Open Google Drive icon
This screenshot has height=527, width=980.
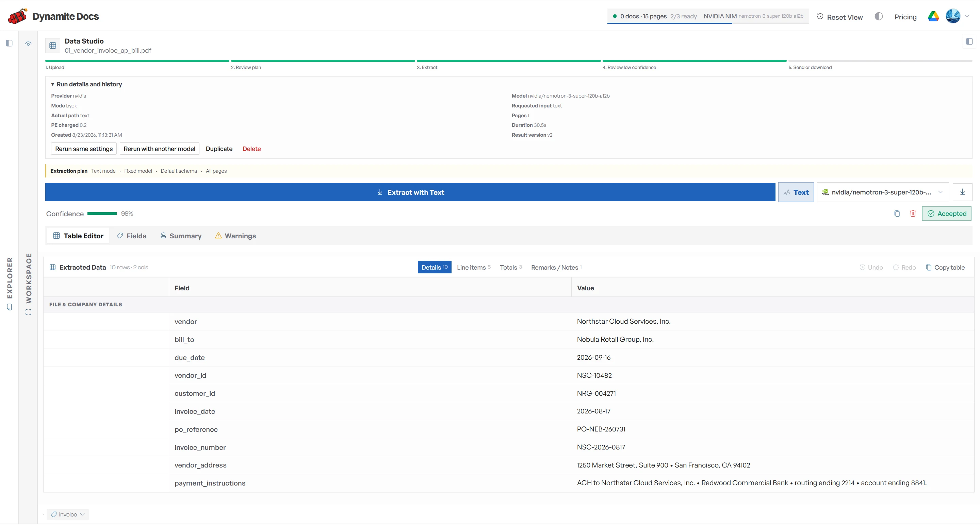point(933,16)
